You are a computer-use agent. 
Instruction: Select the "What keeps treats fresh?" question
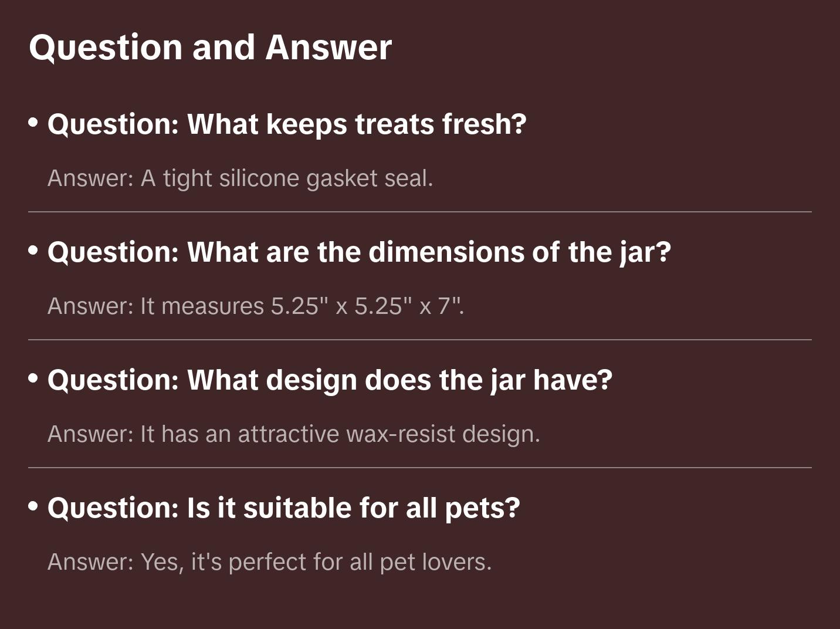[x=287, y=124]
